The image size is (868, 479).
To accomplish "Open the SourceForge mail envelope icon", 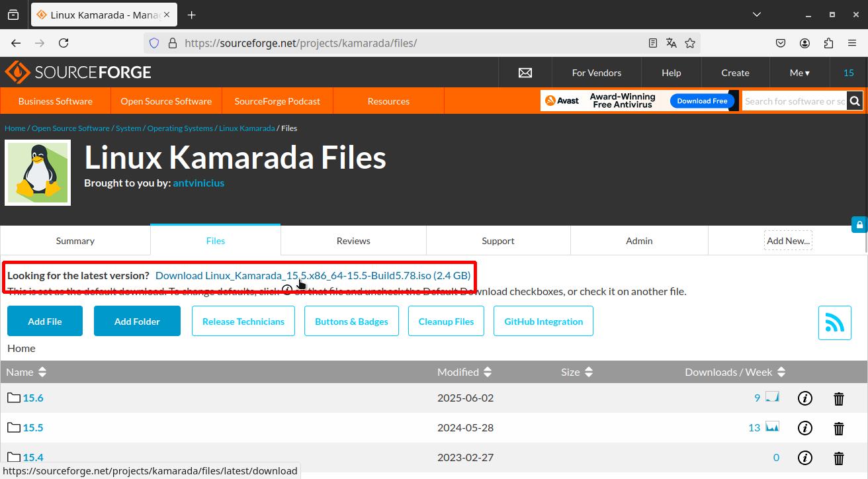I will [525, 73].
